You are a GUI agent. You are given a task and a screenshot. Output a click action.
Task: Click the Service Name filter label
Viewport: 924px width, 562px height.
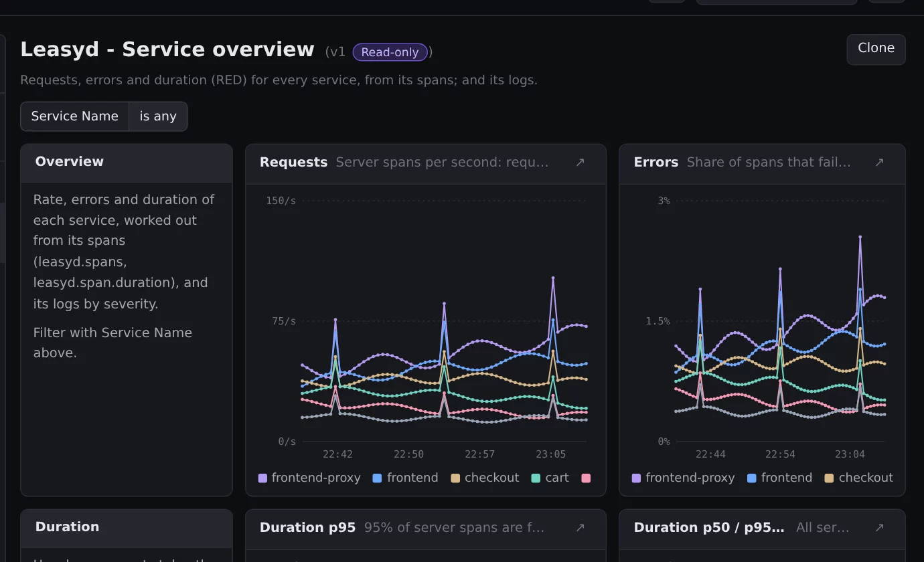pyautogui.click(x=74, y=116)
